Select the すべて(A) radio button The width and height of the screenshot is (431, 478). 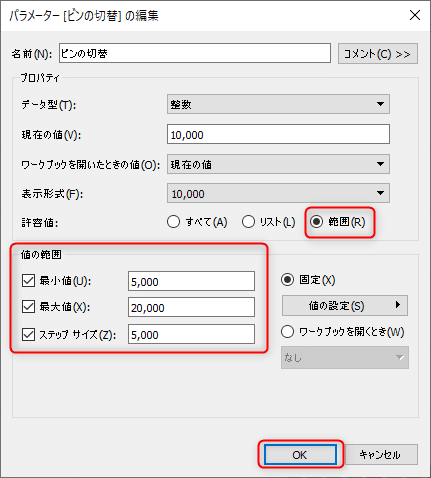click(173, 222)
